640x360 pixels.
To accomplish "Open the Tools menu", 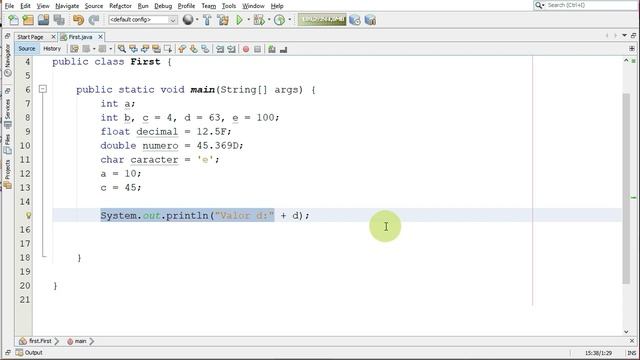I will [229, 6].
